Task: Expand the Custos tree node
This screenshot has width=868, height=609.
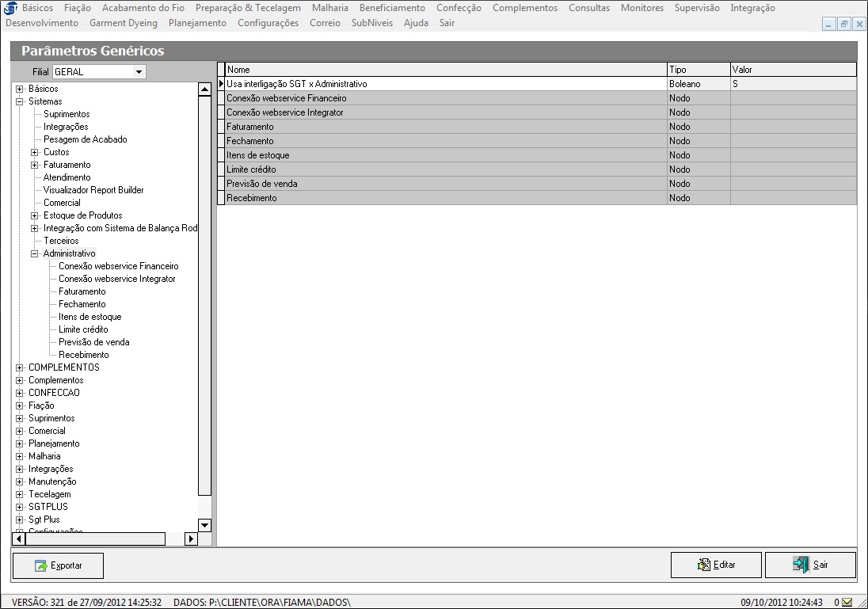Action: [x=34, y=152]
